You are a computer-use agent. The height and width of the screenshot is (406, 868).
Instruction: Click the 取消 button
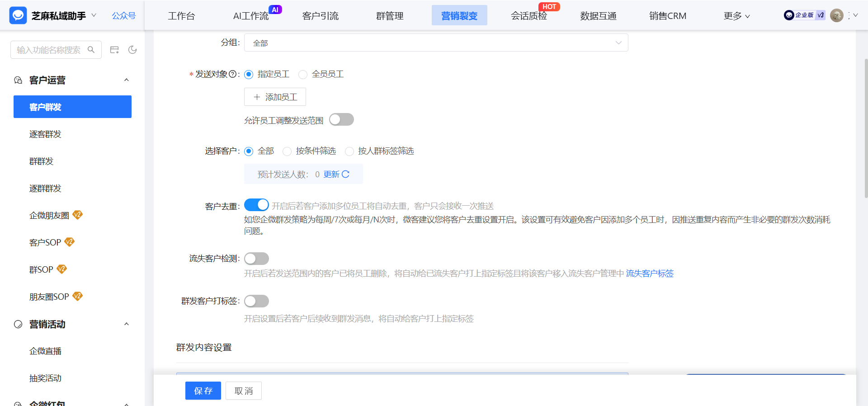(244, 391)
